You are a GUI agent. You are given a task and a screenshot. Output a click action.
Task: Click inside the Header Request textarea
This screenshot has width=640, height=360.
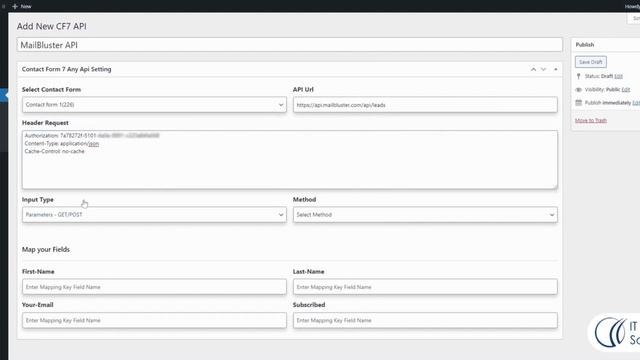[x=289, y=160]
